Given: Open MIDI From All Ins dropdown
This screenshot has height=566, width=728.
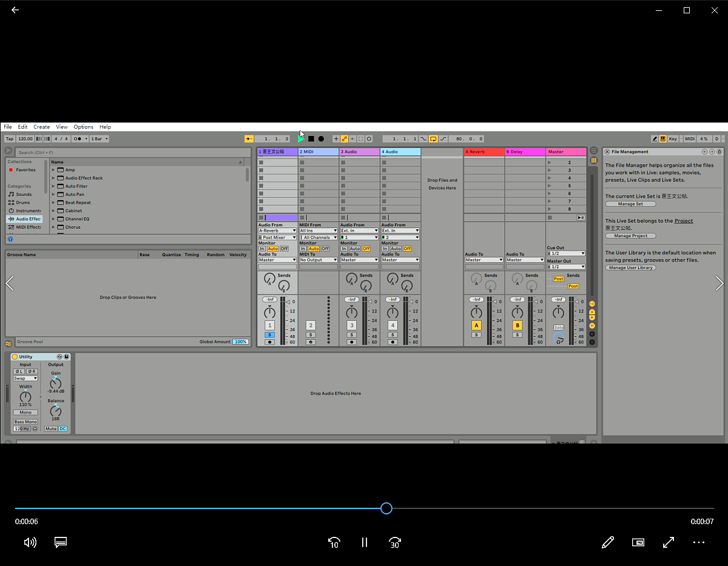Looking at the screenshot, I should tap(318, 231).
